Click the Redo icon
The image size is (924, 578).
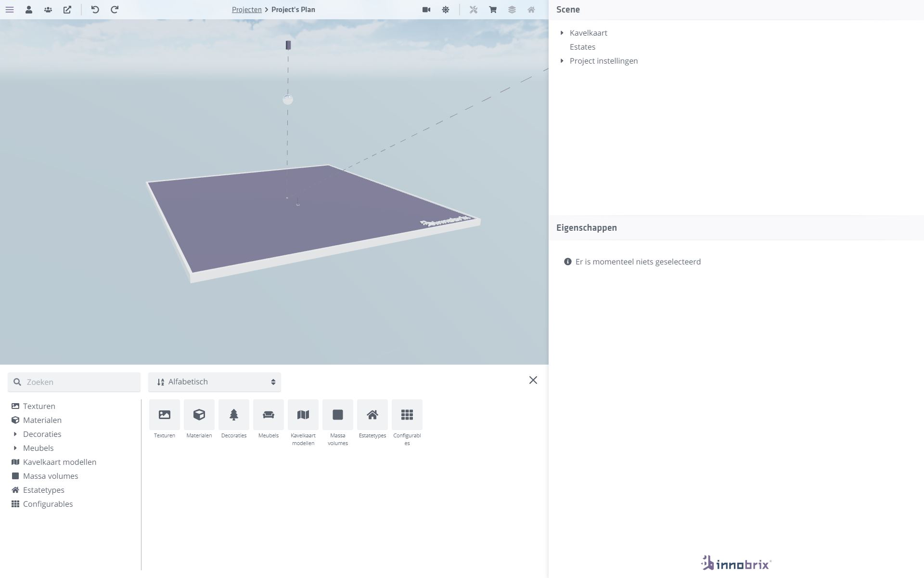114,9
